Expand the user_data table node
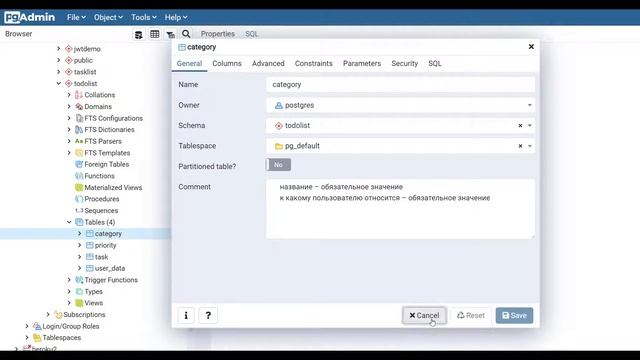The width and height of the screenshot is (640, 360). click(x=80, y=268)
